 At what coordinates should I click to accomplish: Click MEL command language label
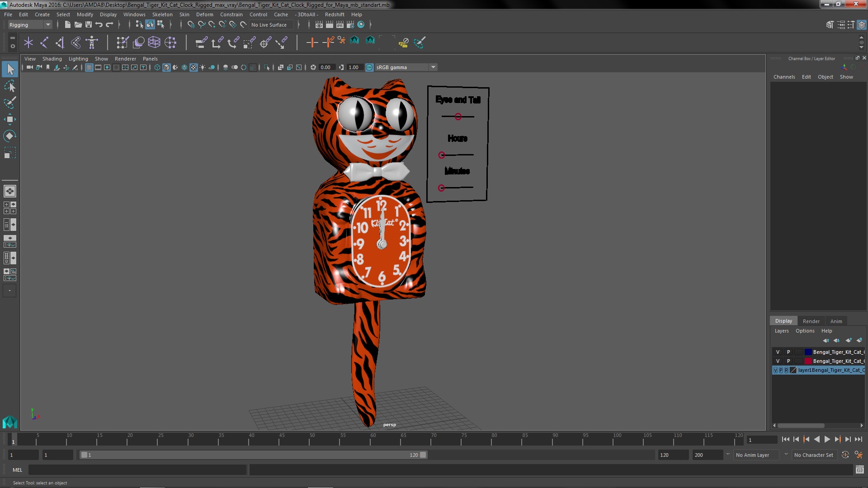click(x=17, y=470)
